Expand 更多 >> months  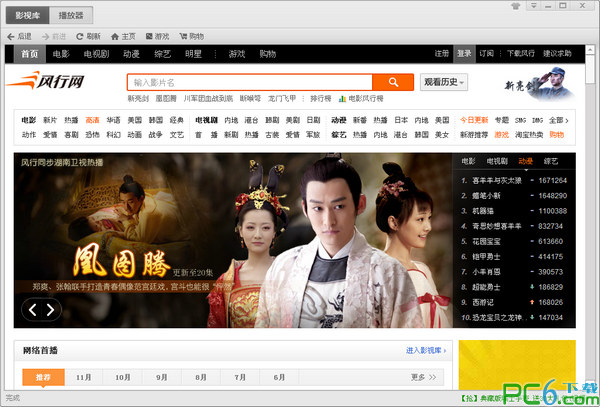point(423,378)
